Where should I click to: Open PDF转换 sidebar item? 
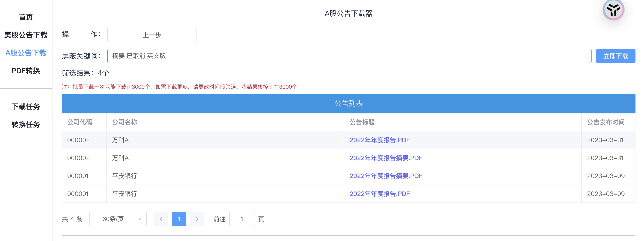(26, 71)
